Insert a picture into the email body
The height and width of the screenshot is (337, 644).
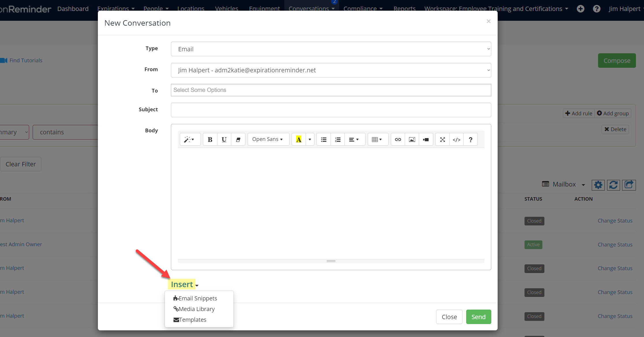coord(412,139)
